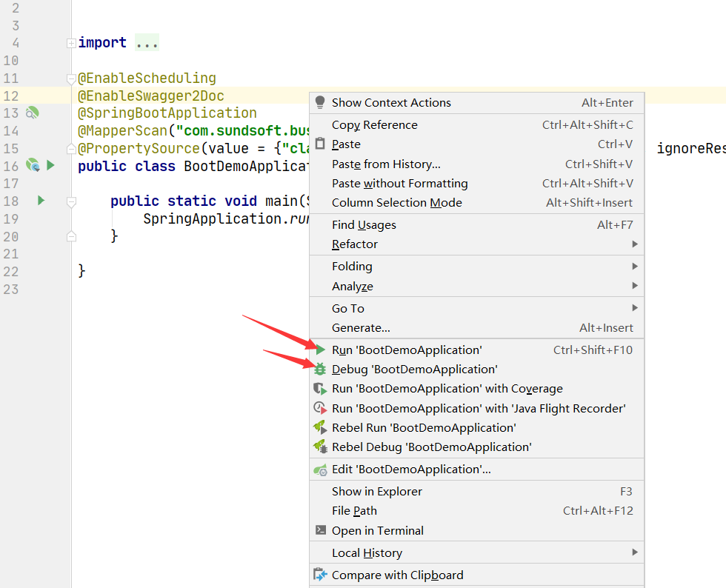
Task: Open the Local History menu entry
Action: coord(477,552)
